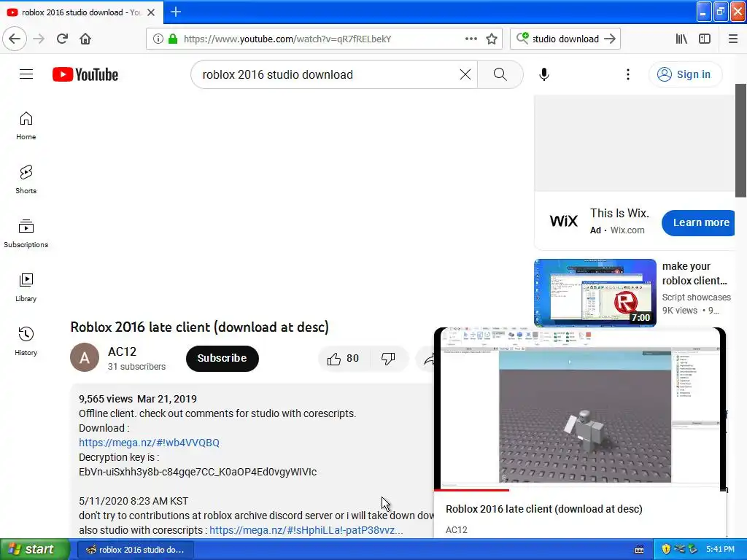Open the AC12 channel name link
Image resolution: width=747 pixels, height=560 pixels.
coord(123,351)
